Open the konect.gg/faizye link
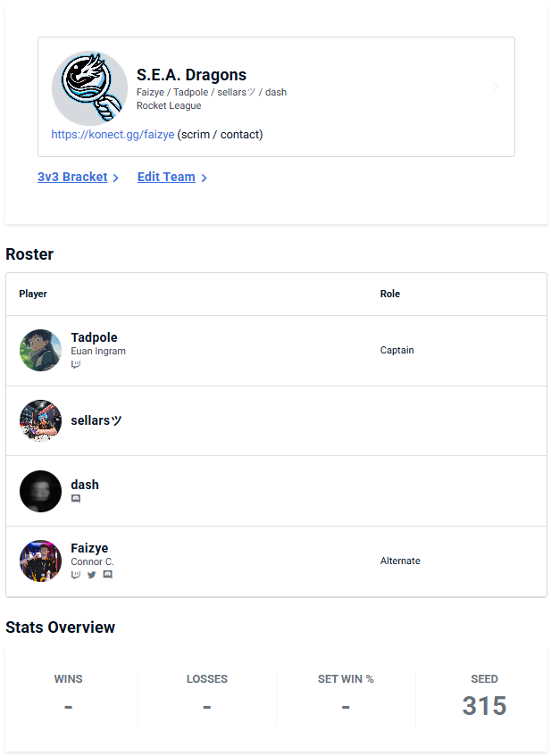The image size is (551, 756). click(113, 135)
